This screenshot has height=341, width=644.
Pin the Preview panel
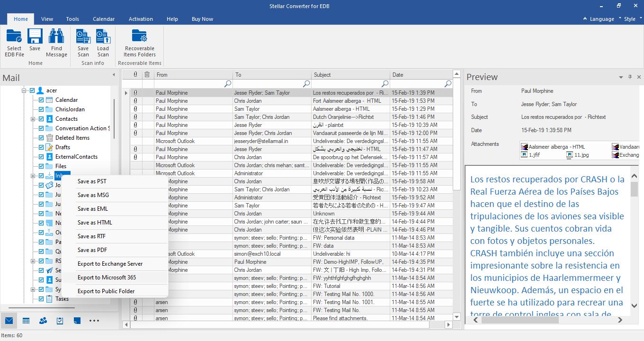pyautogui.click(x=630, y=77)
